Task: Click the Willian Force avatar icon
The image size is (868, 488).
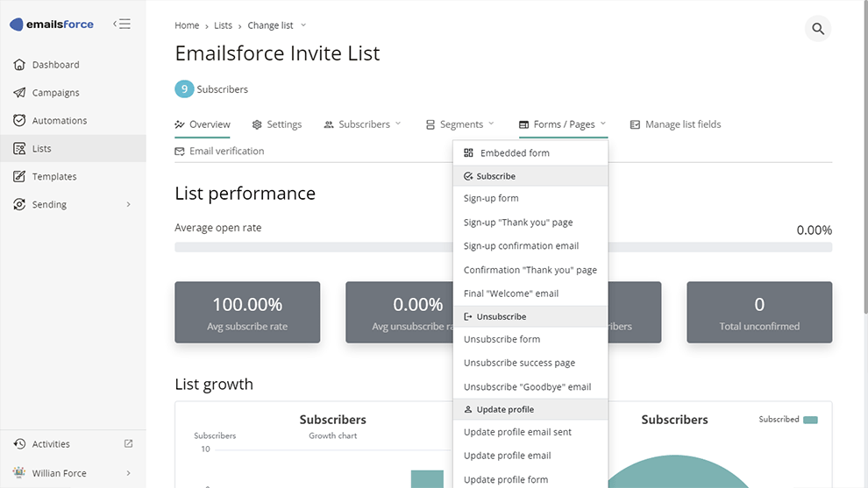Action: [19, 472]
